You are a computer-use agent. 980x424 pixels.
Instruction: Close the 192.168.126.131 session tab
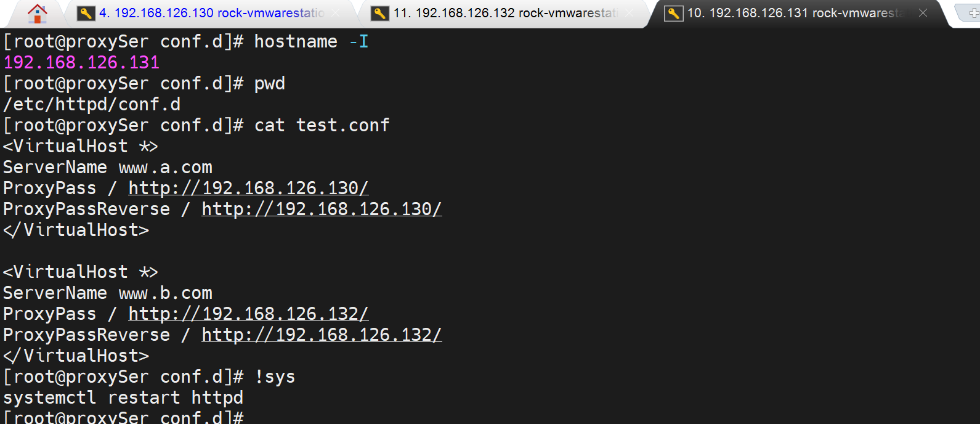click(923, 13)
